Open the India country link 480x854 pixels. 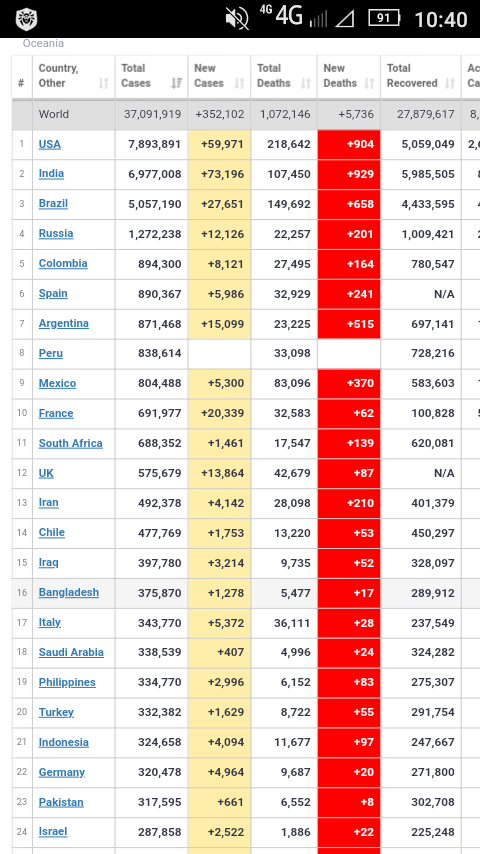tap(51, 174)
